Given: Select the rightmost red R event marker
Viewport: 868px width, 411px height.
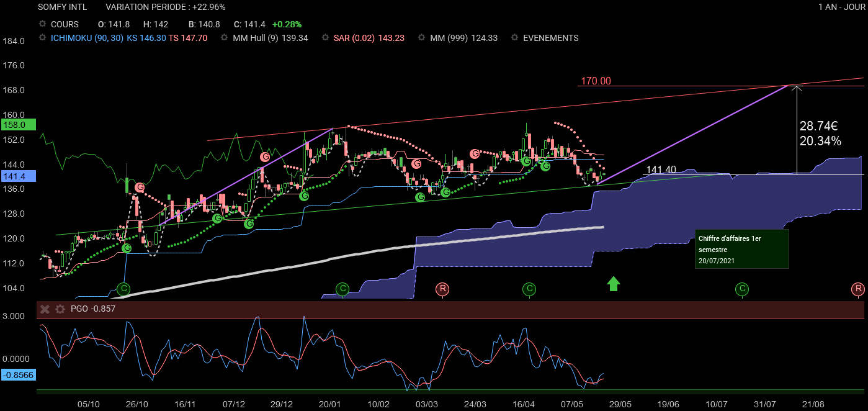Looking at the screenshot, I should (857, 289).
